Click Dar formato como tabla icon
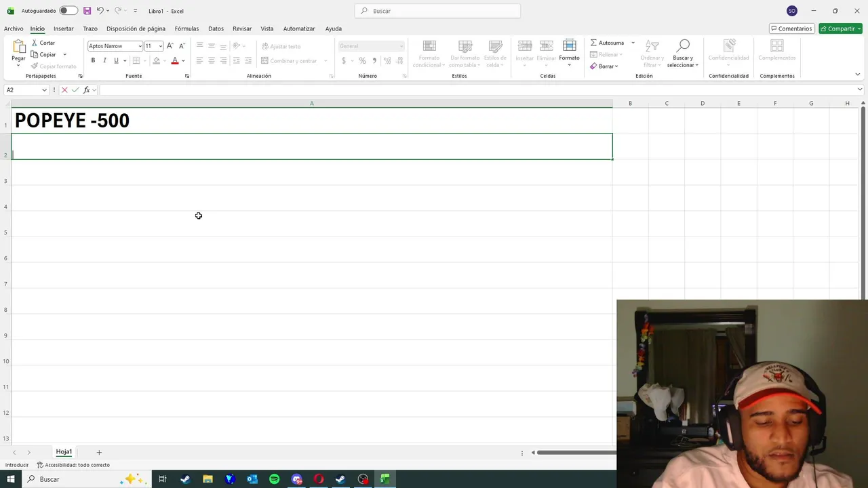Viewport: 868px width, 488px height. pos(465,46)
